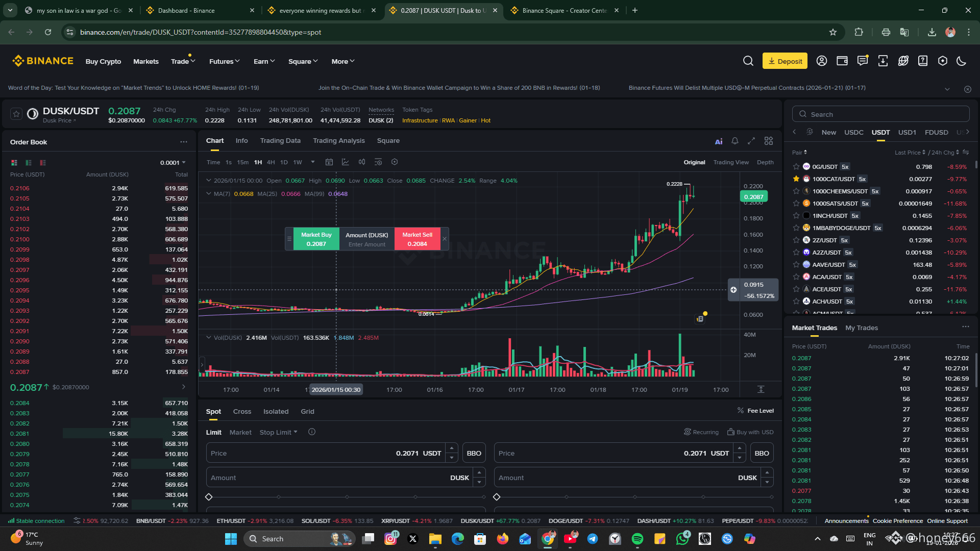Open the user profile account icon
Viewport: 980px width, 551px height.
[x=822, y=61]
